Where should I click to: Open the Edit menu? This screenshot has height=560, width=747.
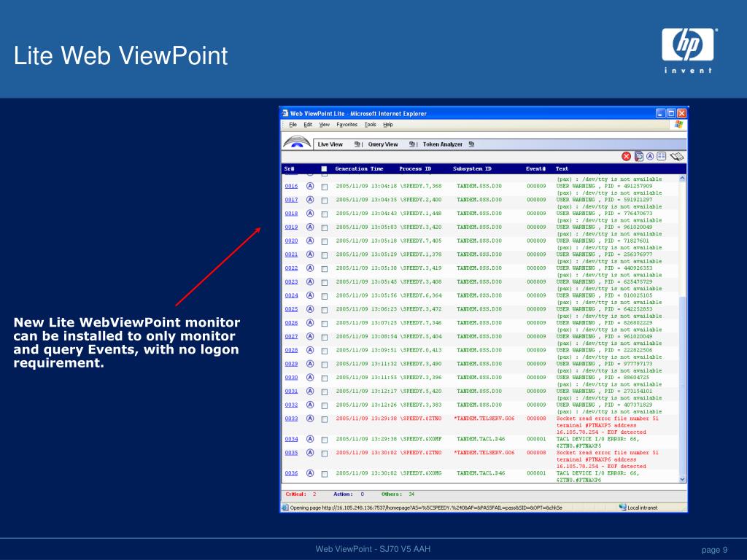tap(308, 125)
